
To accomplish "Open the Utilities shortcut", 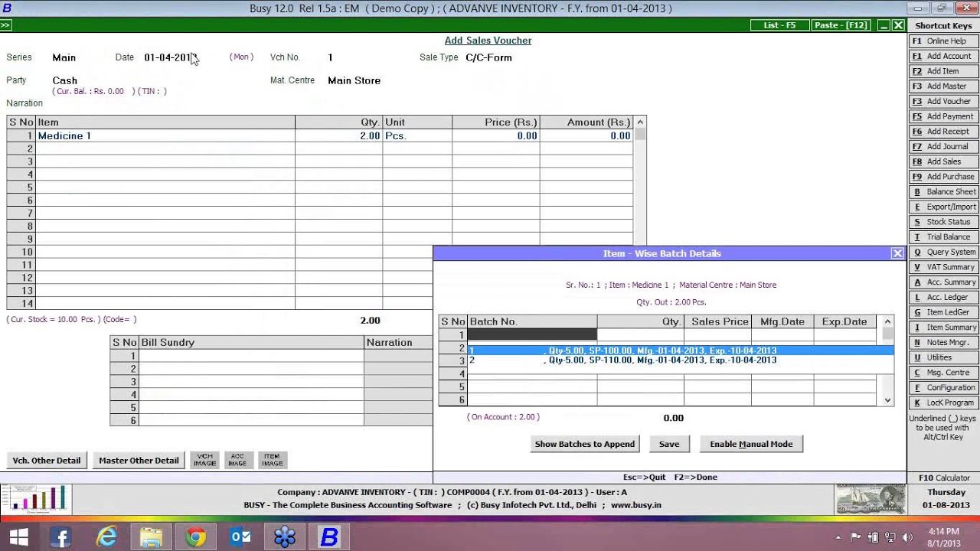I will (943, 357).
